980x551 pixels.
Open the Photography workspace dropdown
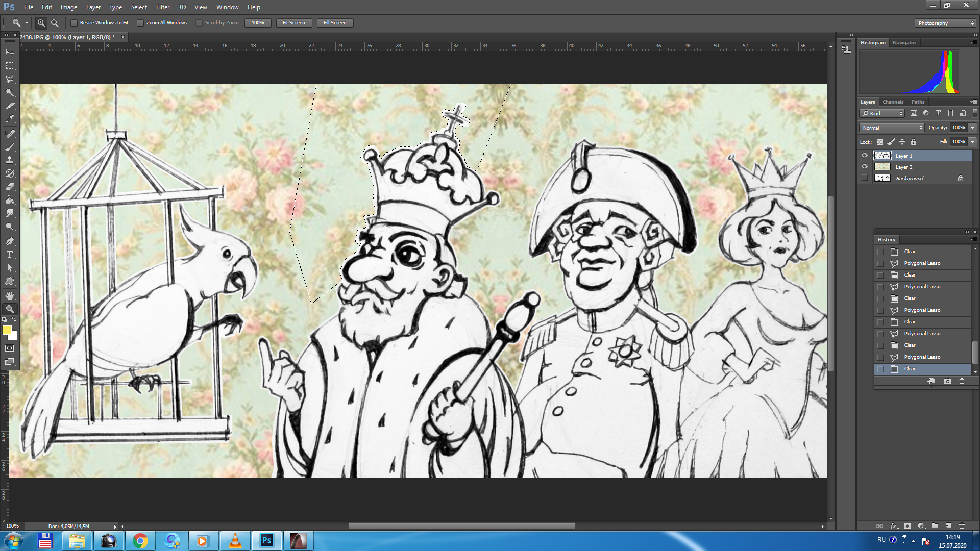tap(945, 23)
